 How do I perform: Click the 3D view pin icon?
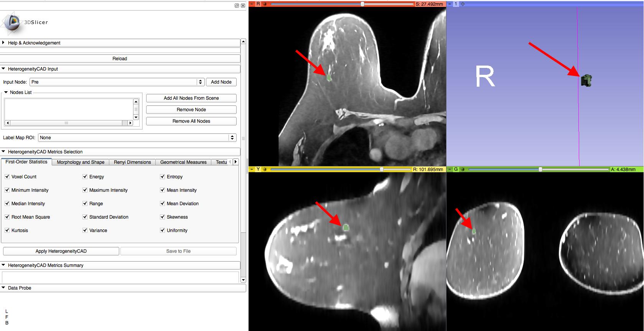[450, 4]
